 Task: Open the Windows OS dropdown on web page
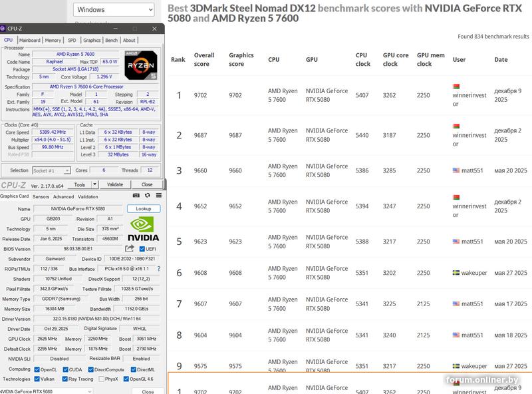point(114,9)
